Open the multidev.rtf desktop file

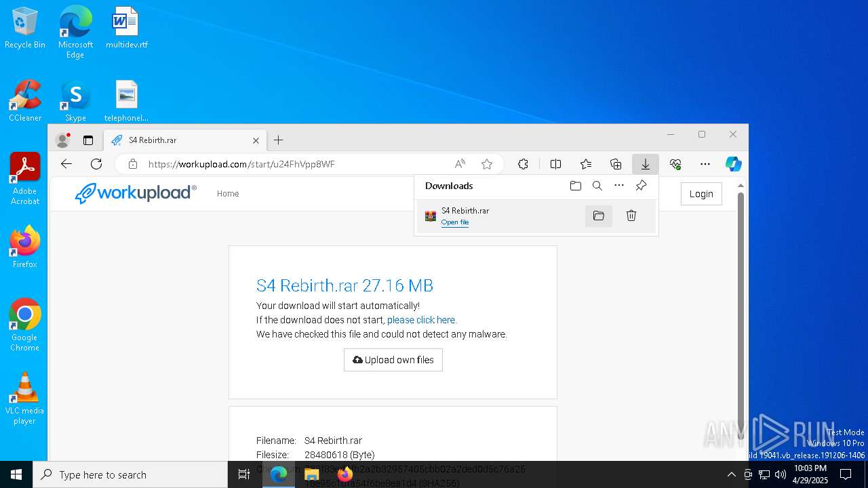[x=126, y=28]
